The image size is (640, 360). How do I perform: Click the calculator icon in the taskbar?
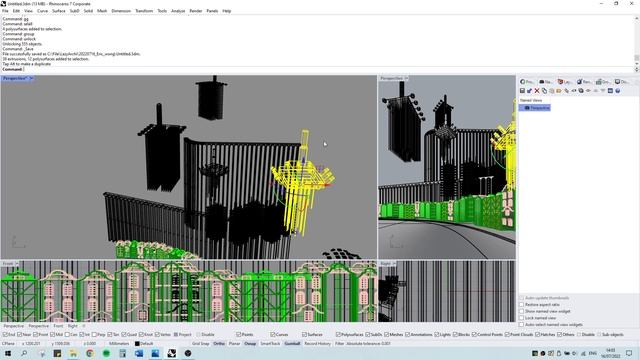coord(122,353)
